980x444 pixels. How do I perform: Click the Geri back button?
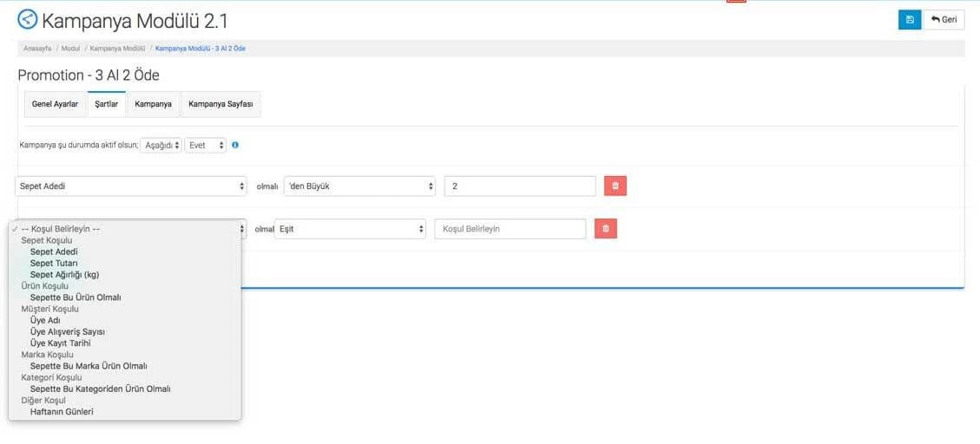tap(944, 20)
